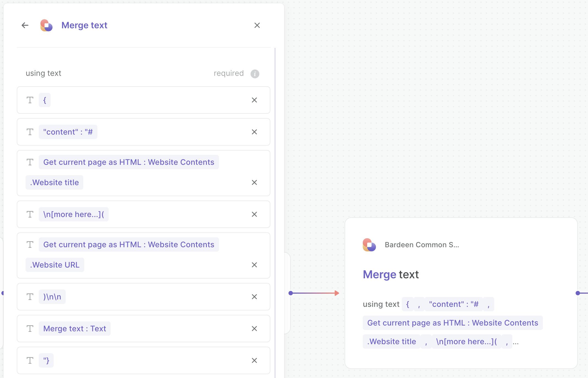The width and height of the screenshot is (588, 378).
Task: Remove the )\n\n text row
Action: 254,297
